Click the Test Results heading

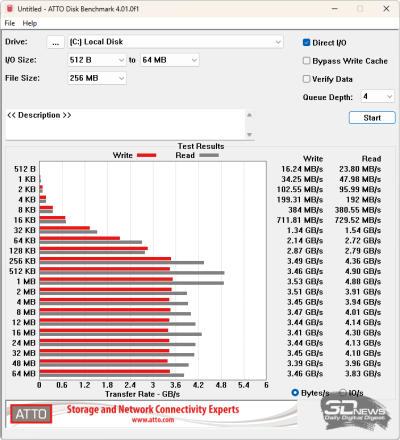click(x=201, y=146)
